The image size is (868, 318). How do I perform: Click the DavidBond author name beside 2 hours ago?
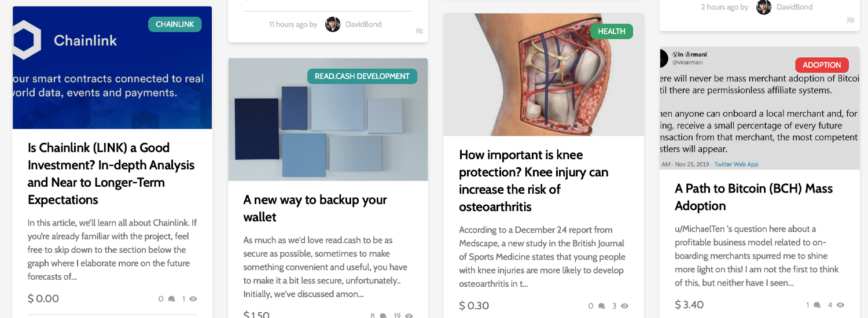point(795,7)
